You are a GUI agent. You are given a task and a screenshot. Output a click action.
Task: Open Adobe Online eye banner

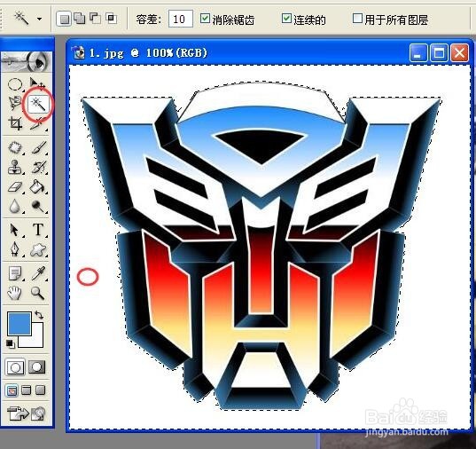point(27,62)
